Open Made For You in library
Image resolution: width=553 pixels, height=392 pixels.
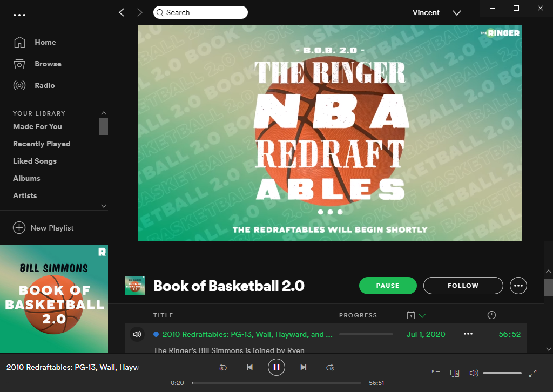click(x=37, y=126)
